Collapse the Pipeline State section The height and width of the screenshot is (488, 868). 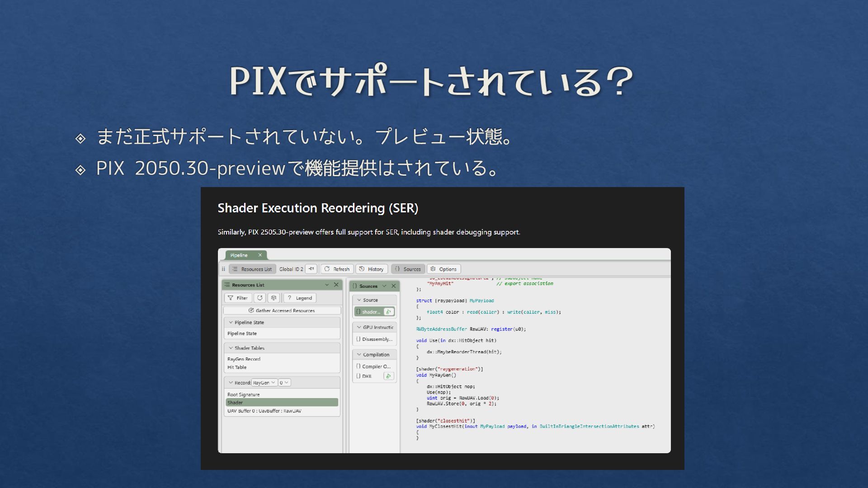click(231, 323)
